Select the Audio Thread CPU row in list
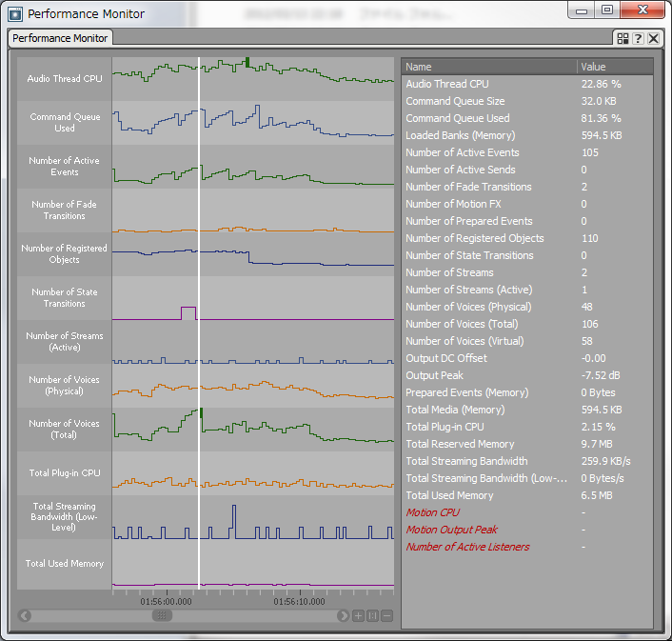 point(447,84)
